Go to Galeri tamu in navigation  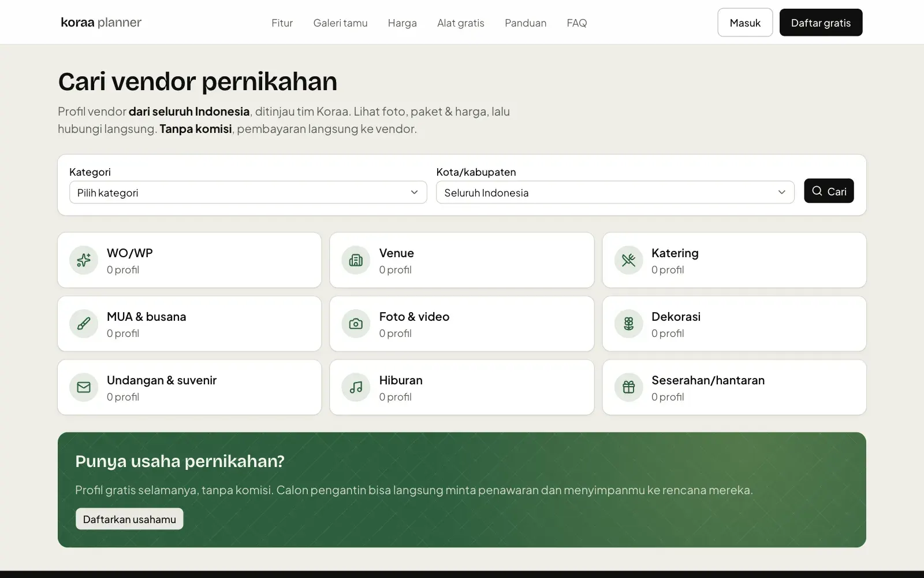click(340, 23)
